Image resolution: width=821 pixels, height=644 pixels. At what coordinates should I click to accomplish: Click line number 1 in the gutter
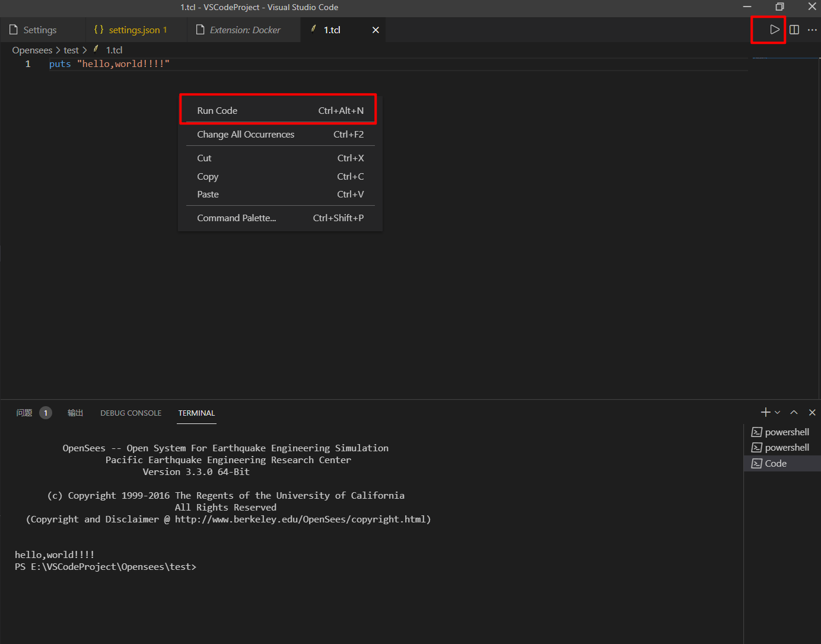[x=28, y=63]
